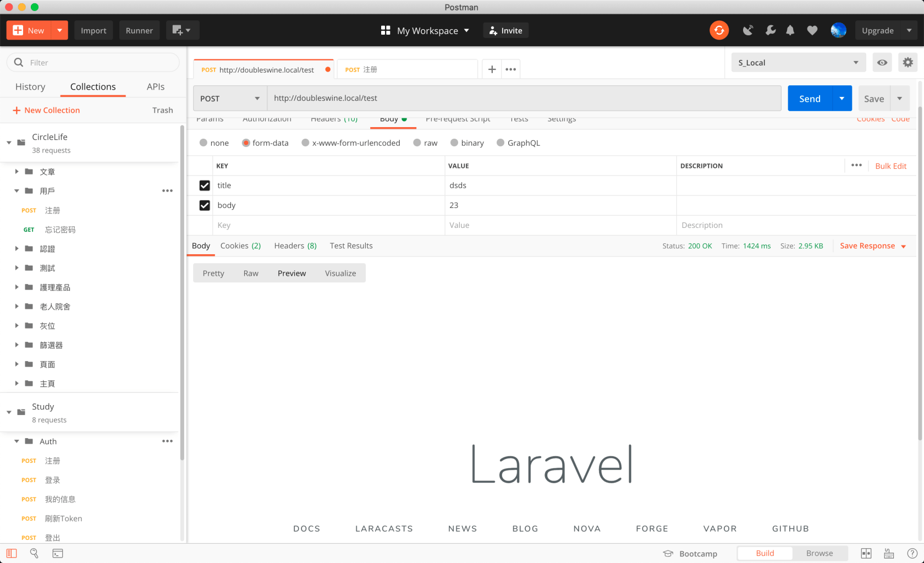924x563 pixels.
Task: Expand the 護理產品 folder
Action: pos(16,287)
